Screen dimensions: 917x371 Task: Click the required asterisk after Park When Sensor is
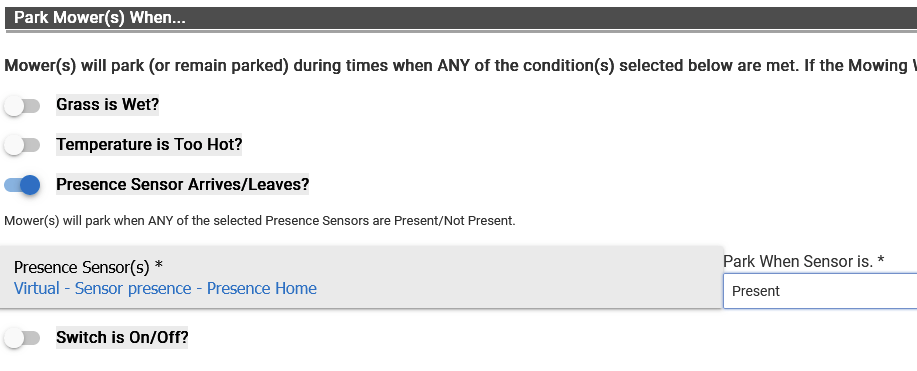point(880,260)
